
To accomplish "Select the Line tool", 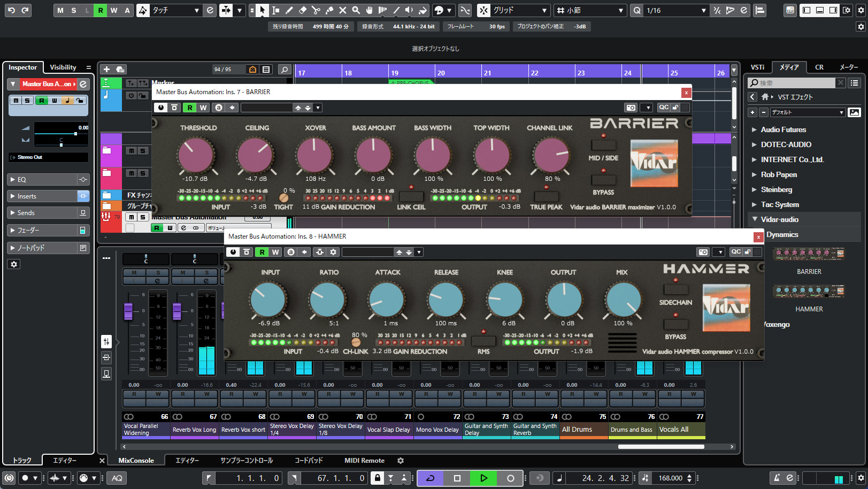I will pyautogui.click(x=396, y=10).
